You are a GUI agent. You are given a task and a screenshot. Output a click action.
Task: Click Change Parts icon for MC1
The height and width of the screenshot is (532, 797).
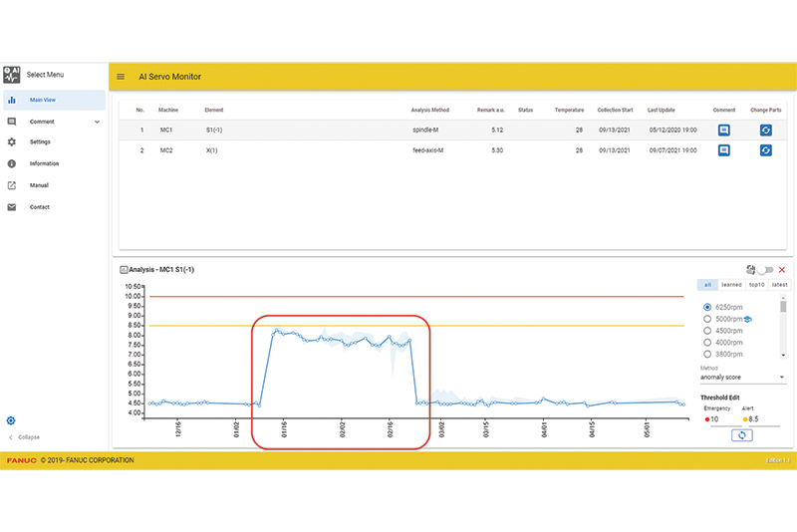click(765, 131)
